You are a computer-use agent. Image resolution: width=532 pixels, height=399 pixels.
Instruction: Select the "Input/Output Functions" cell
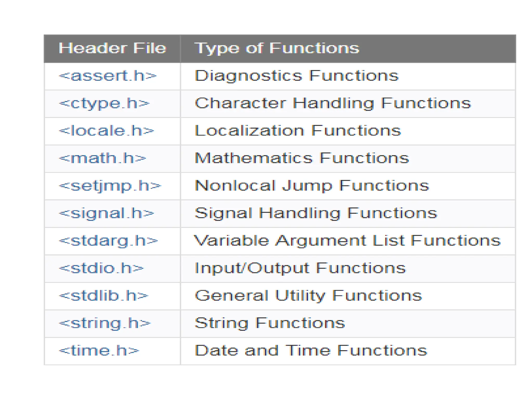tap(300, 268)
